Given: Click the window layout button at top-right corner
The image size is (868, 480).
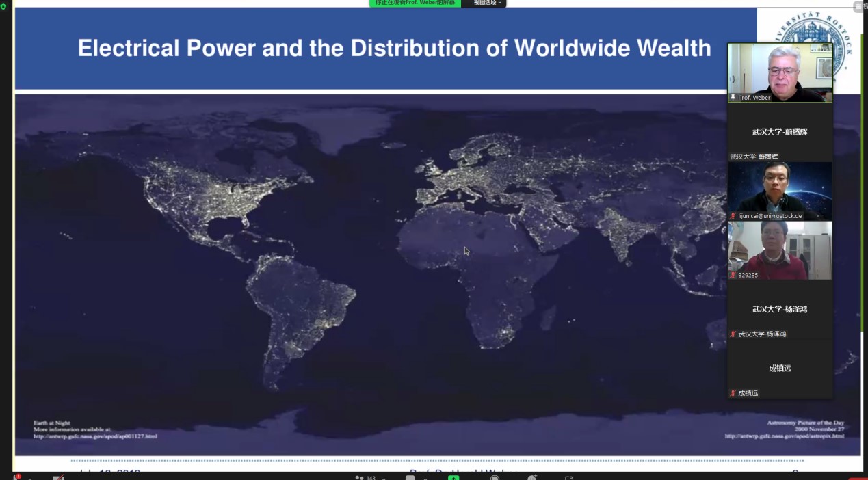Looking at the screenshot, I should tap(860, 6).
